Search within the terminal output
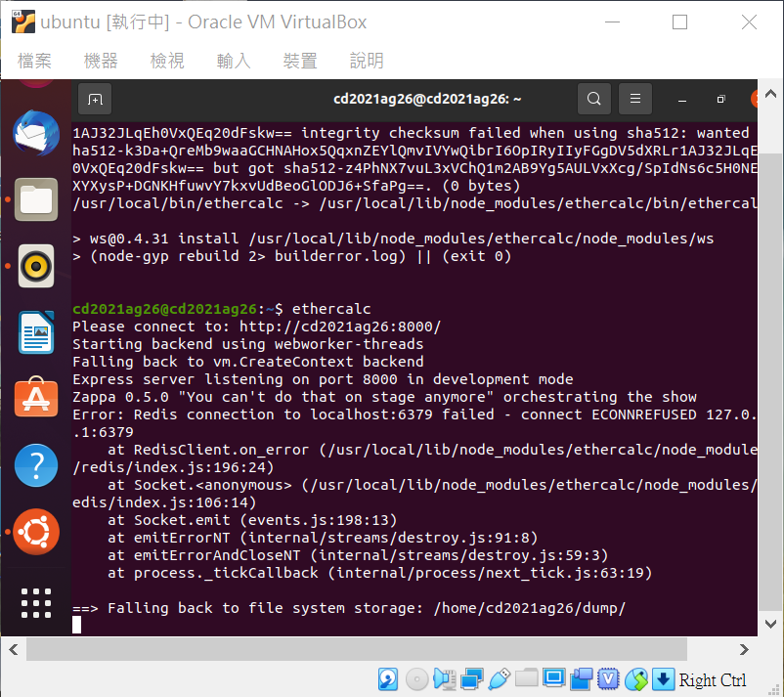The image size is (784, 697). pos(594,99)
